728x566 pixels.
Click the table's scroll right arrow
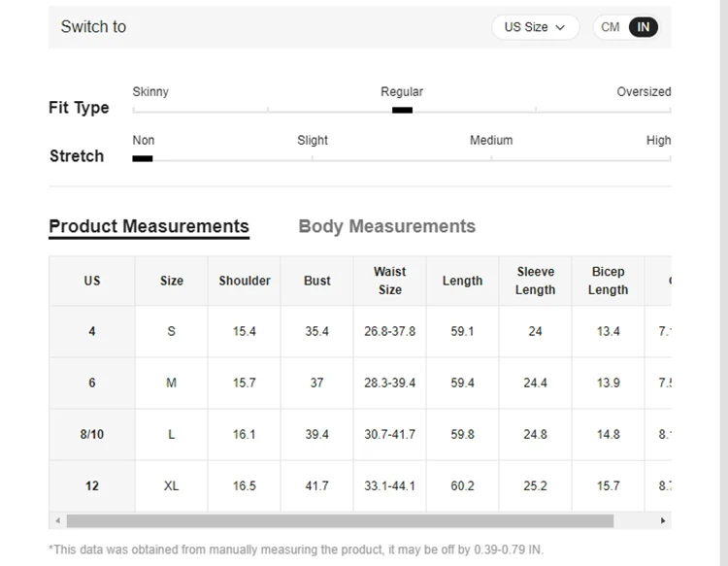663,521
